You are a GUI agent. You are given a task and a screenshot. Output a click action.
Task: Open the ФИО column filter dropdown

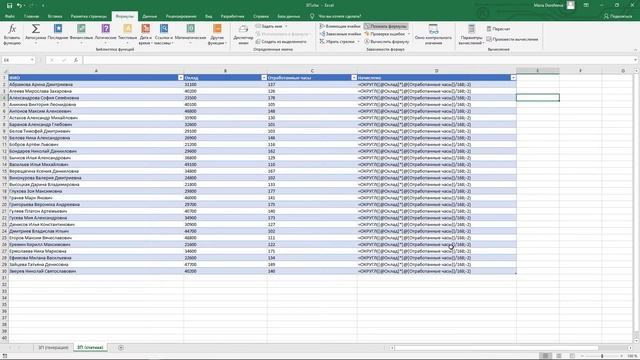(x=180, y=78)
